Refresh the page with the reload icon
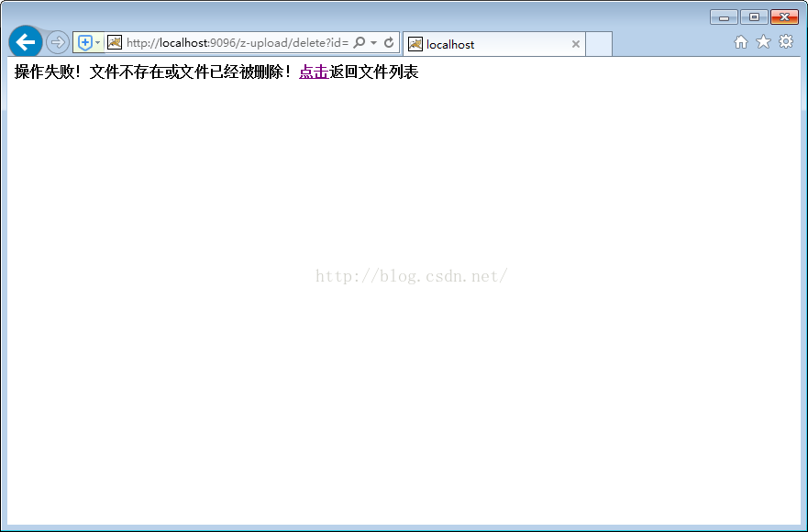The height and width of the screenshot is (532, 808). 389,42
